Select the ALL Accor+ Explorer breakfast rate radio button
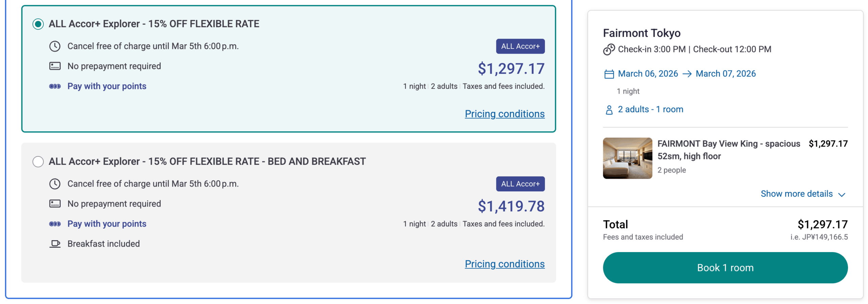The image size is (868, 304). tap(38, 162)
